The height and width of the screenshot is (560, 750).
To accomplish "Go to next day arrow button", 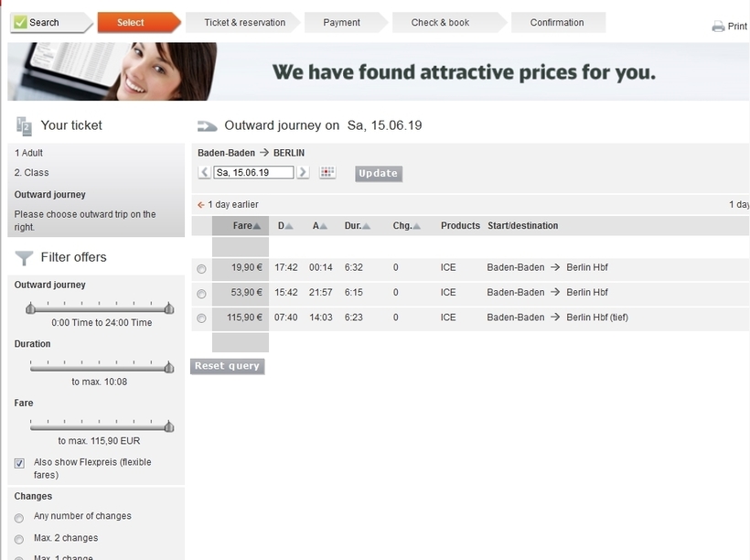I will tap(303, 173).
